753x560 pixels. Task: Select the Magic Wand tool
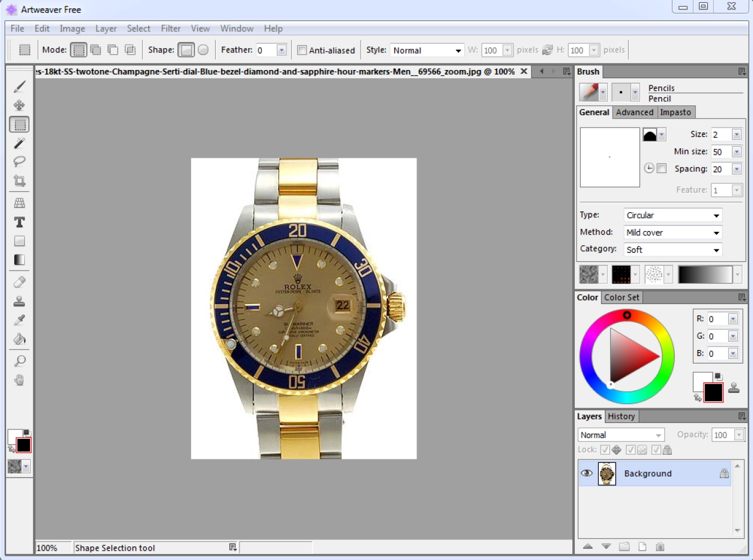click(x=19, y=143)
